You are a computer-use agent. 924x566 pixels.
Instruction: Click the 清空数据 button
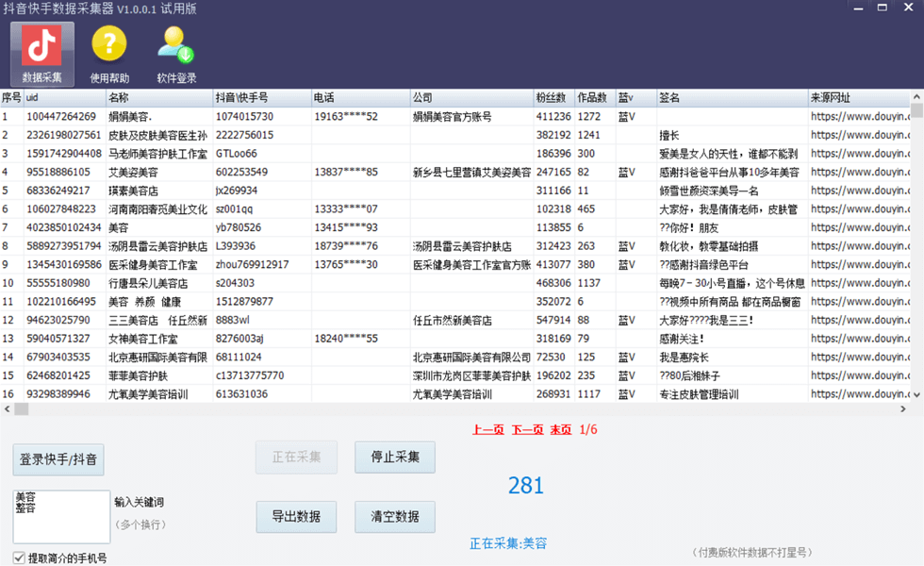[x=395, y=517]
